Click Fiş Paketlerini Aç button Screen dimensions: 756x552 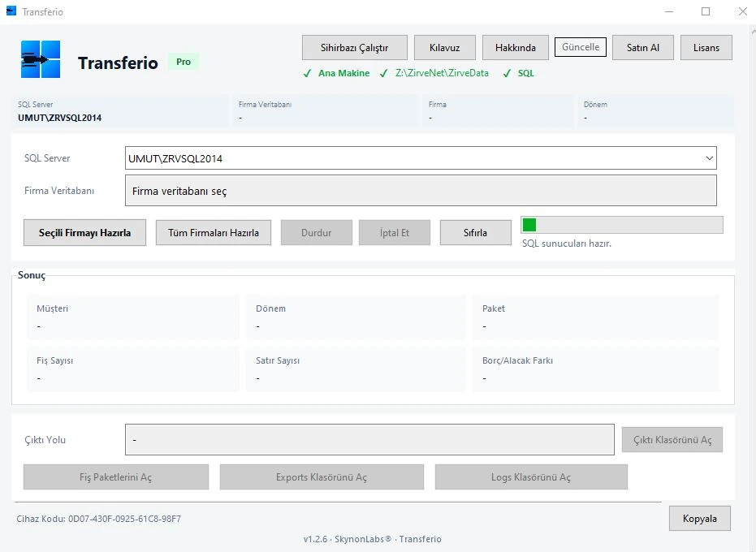point(116,477)
